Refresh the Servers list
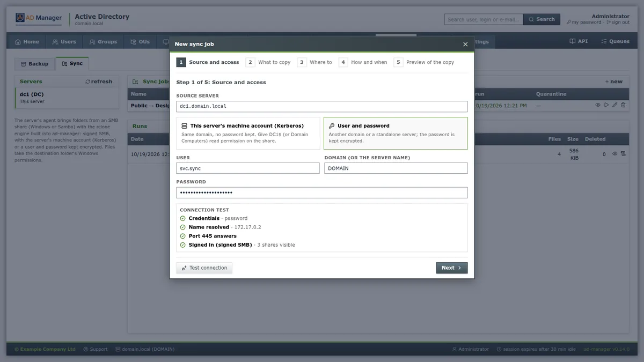 (99, 82)
